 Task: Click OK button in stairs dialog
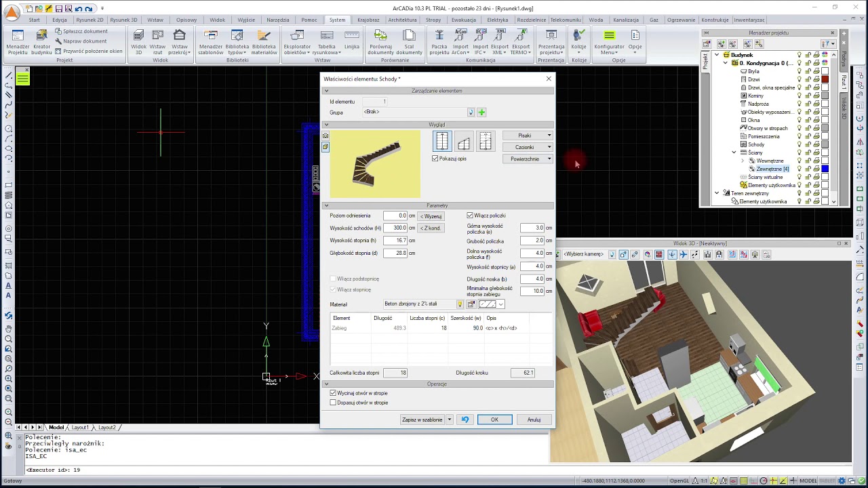click(494, 420)
